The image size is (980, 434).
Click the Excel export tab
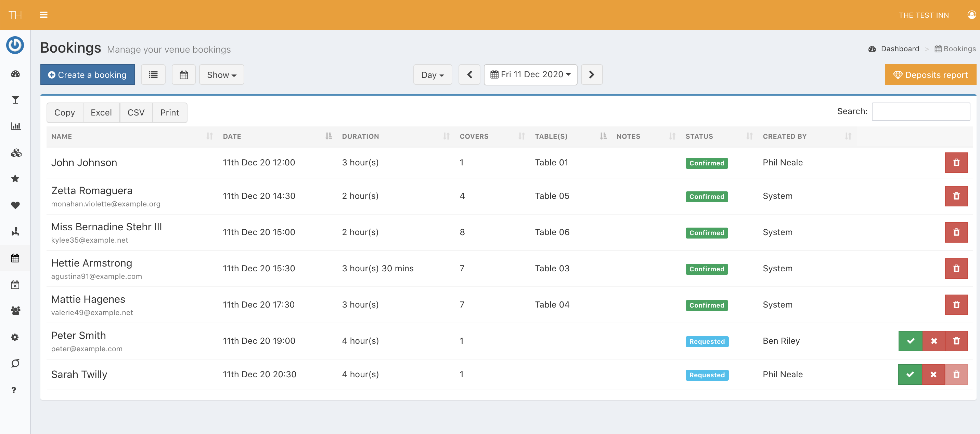(101, 112)
